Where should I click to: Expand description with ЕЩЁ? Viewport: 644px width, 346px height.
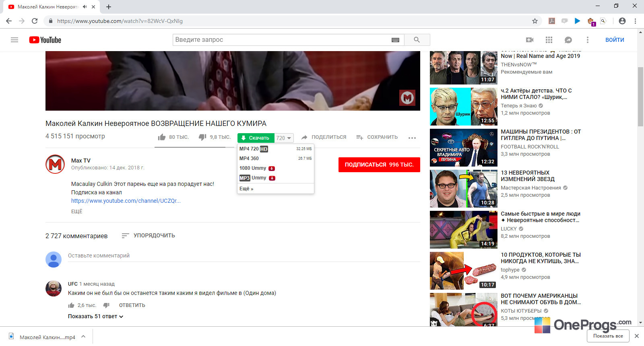[x=76, y=211]
